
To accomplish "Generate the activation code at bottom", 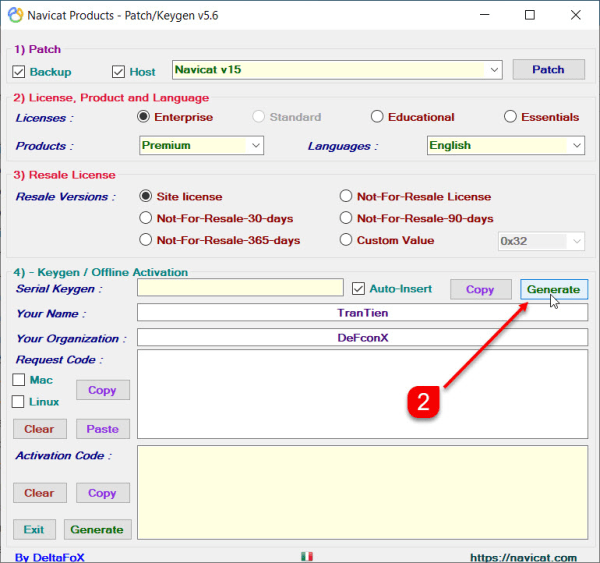I will (98, 530).
